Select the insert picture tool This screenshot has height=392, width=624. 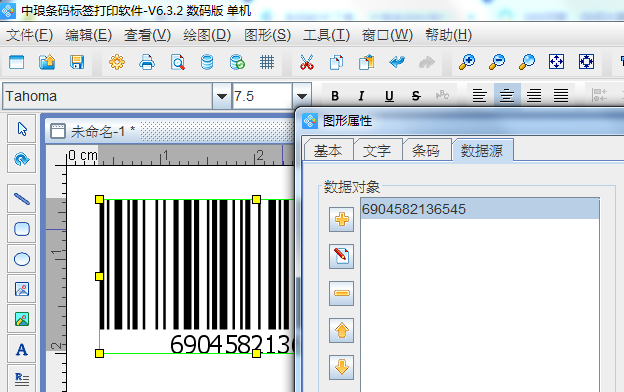(22, 289)
